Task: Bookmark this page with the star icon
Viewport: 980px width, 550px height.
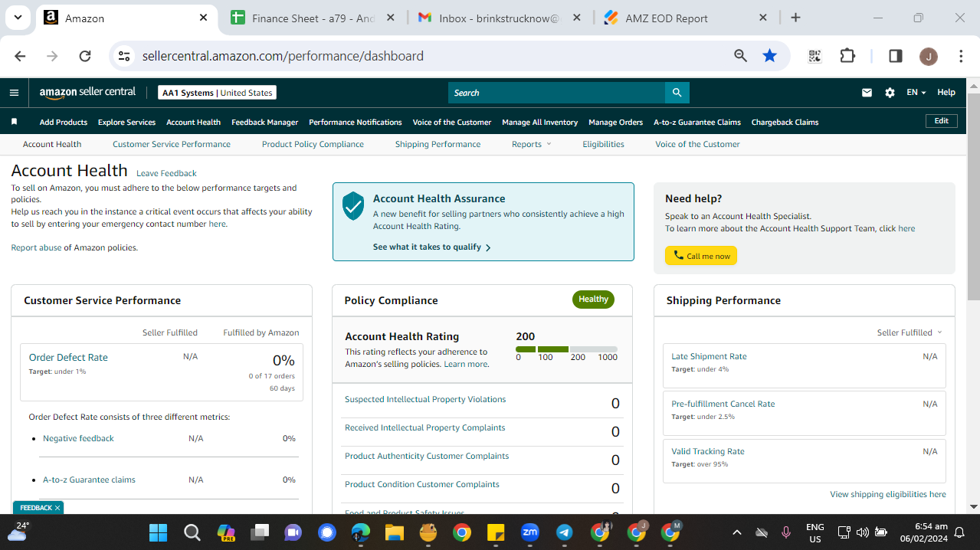Action: 769,56
